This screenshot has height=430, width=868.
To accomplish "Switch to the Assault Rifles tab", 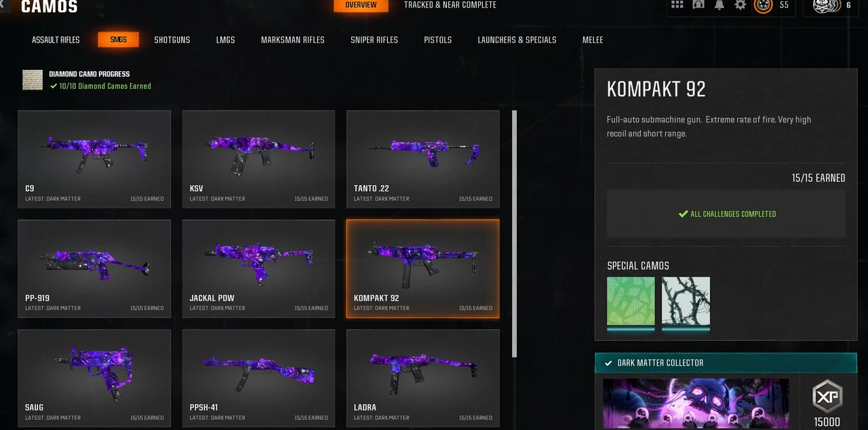I will pos(56,40).
